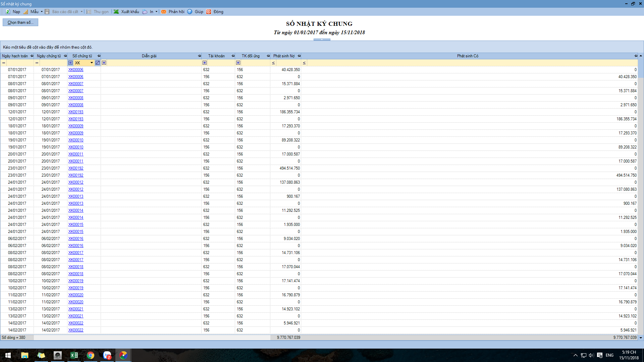Click the Giúp help icon
This screenshot has width=644, height=362.
(x=190, y=12)
